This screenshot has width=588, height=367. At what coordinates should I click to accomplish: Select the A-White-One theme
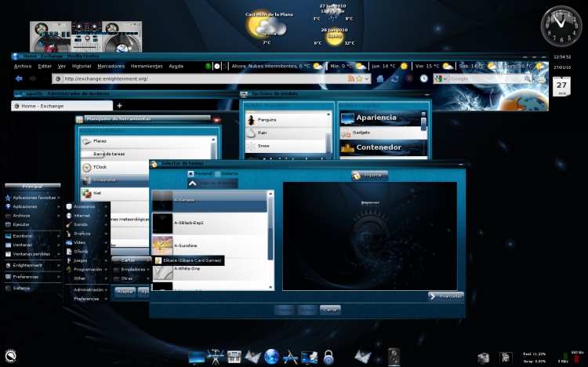[209, 269]
